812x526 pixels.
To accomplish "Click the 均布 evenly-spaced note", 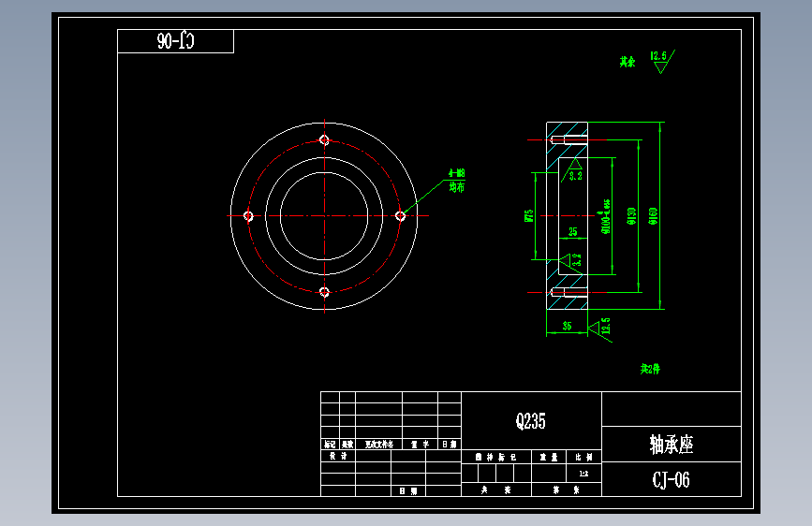I will click(x=457, y=187).
